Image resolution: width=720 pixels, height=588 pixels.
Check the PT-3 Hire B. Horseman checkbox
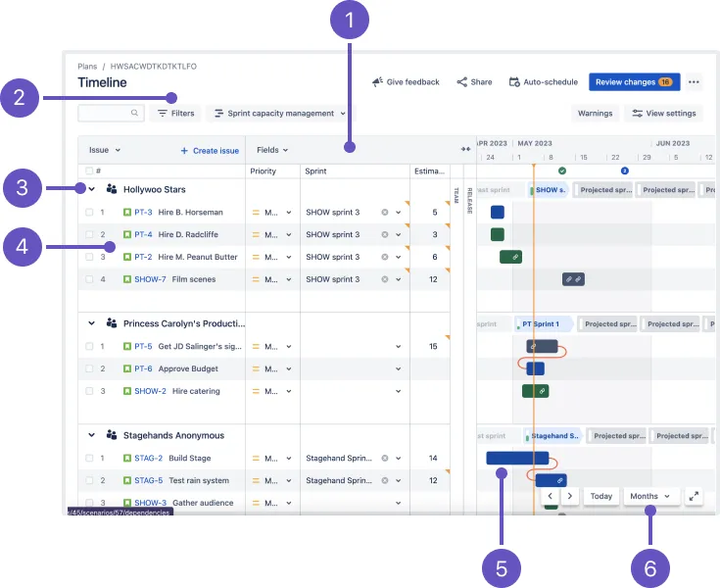[89, 213]
